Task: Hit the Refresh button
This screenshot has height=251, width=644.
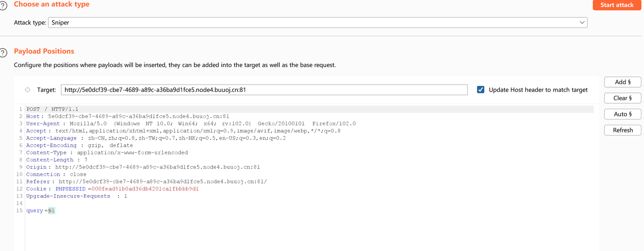Action: pos(623,130)
